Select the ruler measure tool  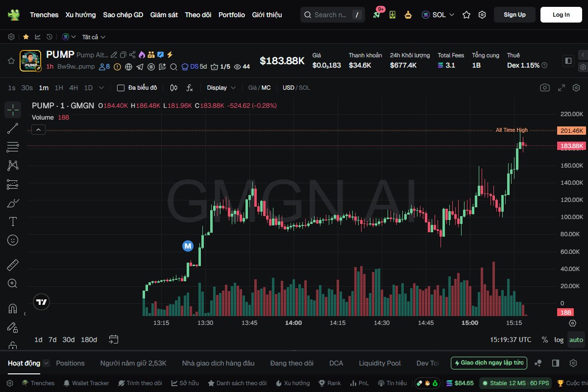[x=13, y=265]
